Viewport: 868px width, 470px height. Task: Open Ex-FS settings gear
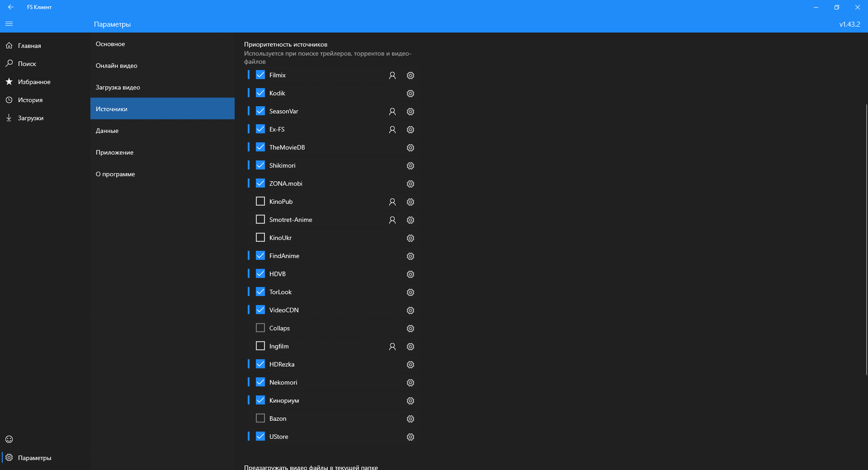410,130
